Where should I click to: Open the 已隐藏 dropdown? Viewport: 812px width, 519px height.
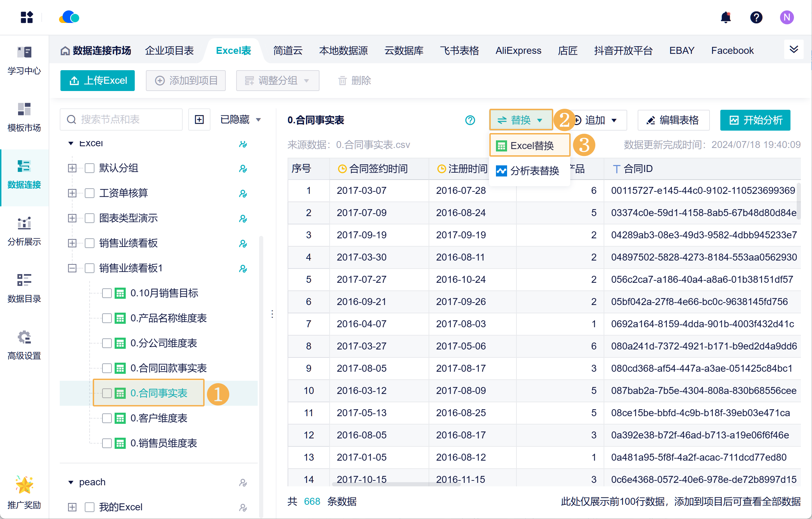(x=240, y=120)
